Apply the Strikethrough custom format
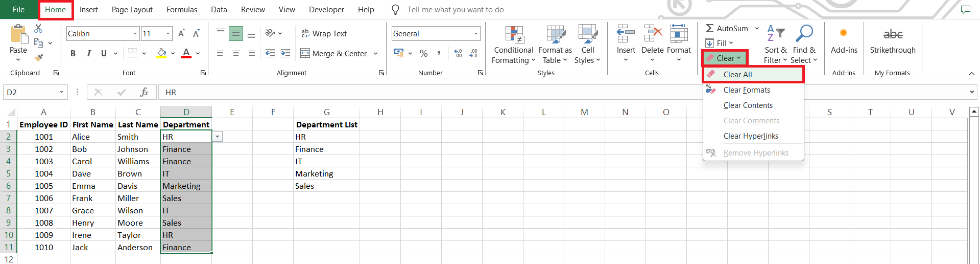Screen dimensions: 980x264 (x=893, y=40)
